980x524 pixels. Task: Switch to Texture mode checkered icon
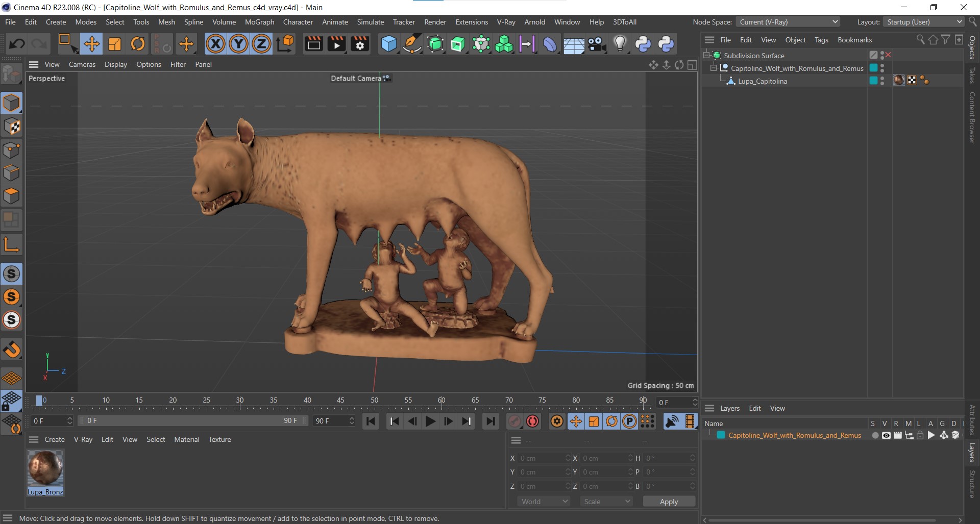[x=11, y=127]
